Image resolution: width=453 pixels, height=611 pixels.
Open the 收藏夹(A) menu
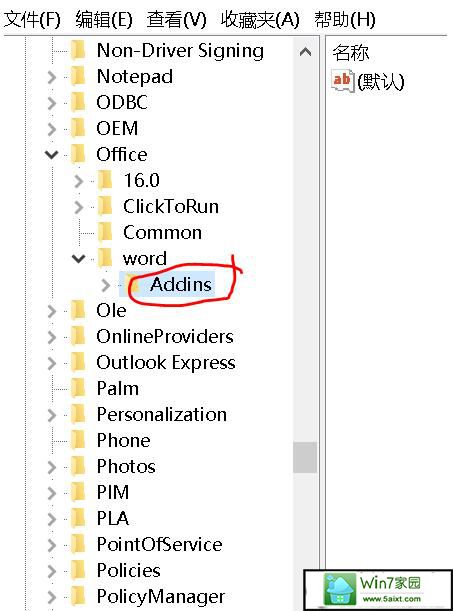click(260, 19)
